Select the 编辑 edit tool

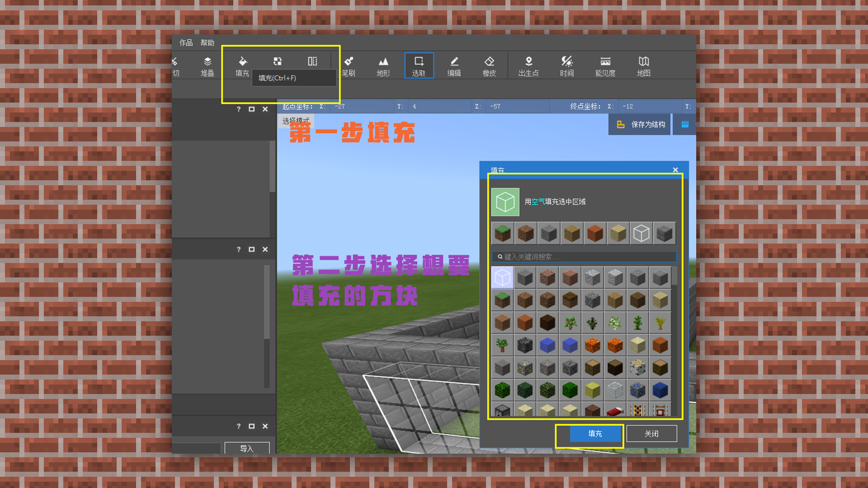[x=454, y=66]
